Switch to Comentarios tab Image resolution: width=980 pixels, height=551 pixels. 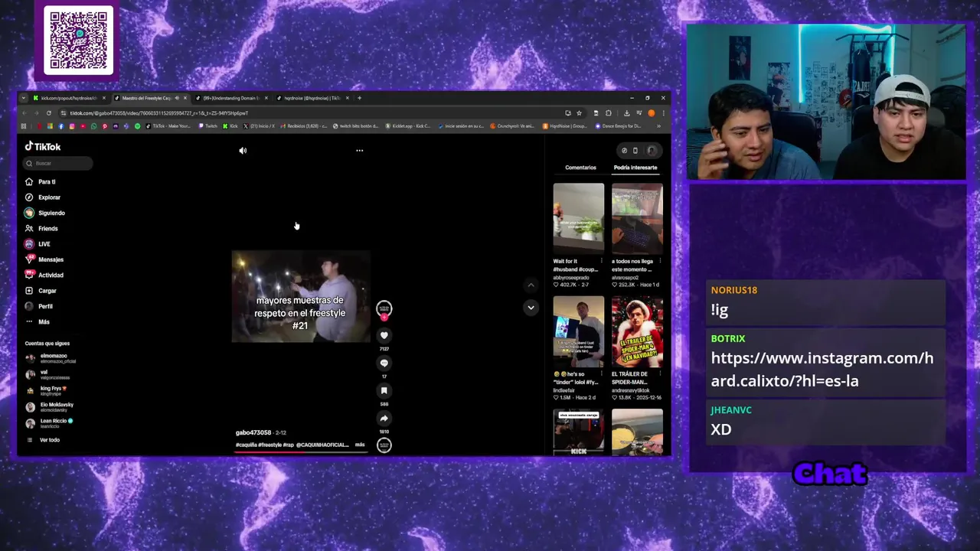click(x=580, y=168)
